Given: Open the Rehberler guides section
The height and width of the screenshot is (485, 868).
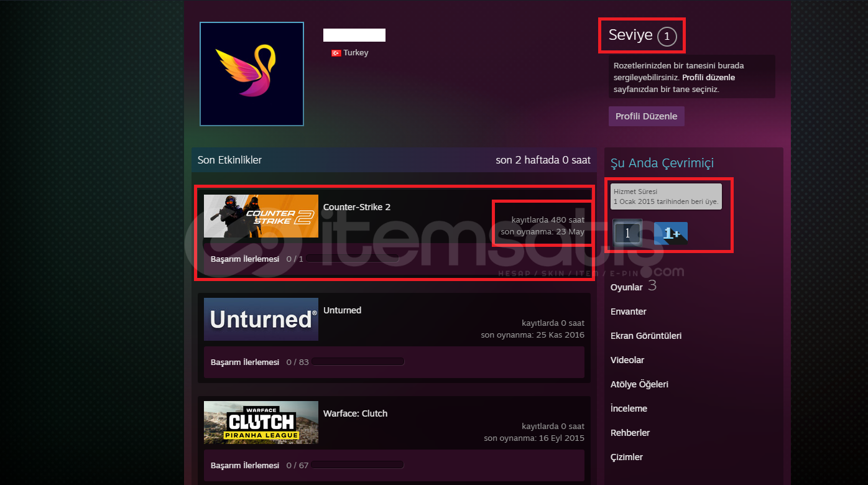Looking at the screenshot, I should pyautogui.click(x=630, y=433).
